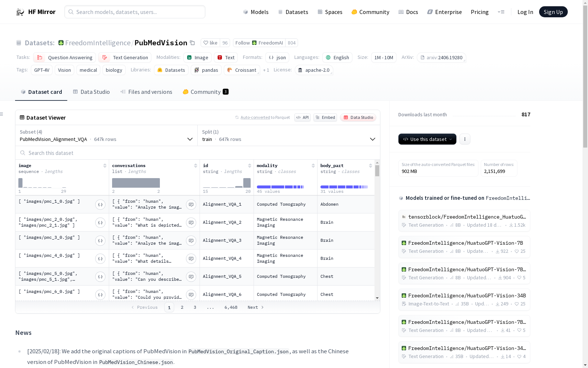Expand JSON for images/pmc_2_0.jpg image cell
Screen dimensions: 588x368
(100, 223)
